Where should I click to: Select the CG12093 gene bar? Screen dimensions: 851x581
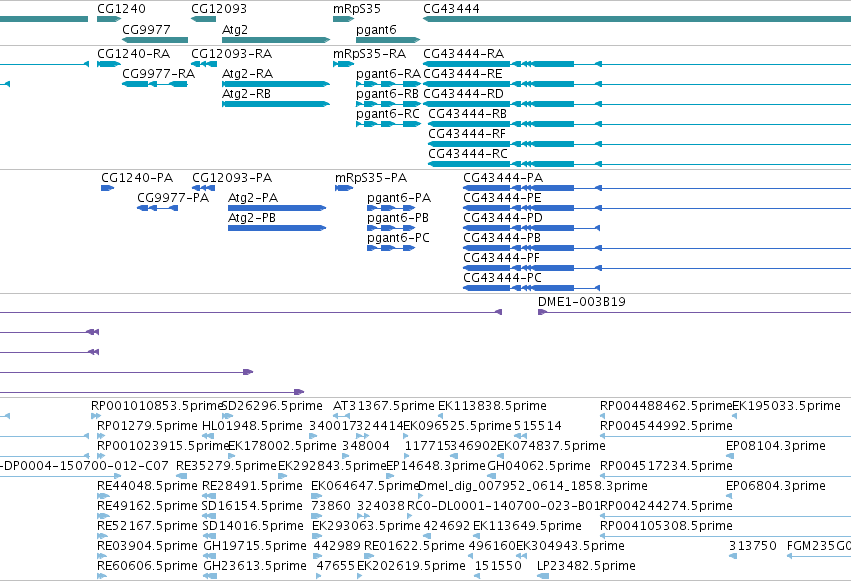pos(204,19)
